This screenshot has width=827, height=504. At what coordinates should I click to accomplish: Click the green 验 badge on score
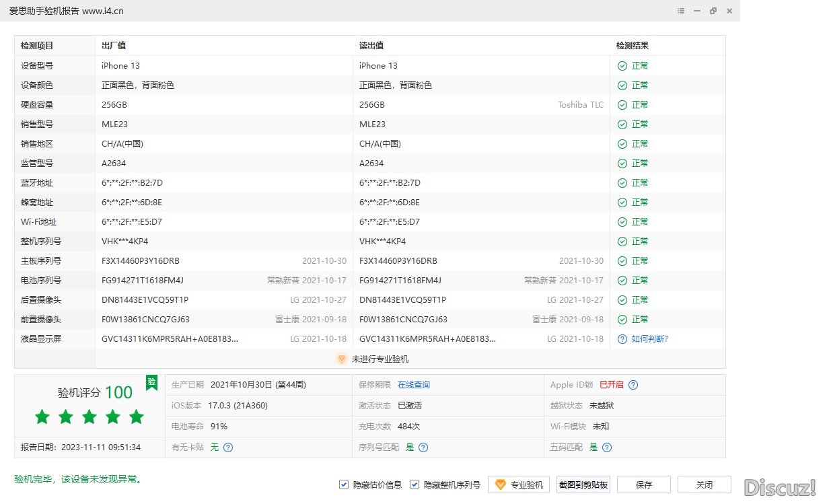(x=151, y=382)
